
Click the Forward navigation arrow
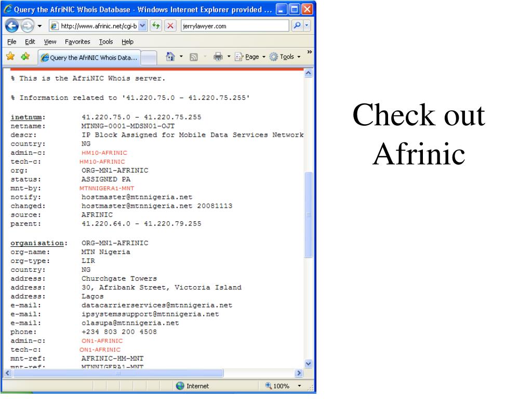[28, 26]
